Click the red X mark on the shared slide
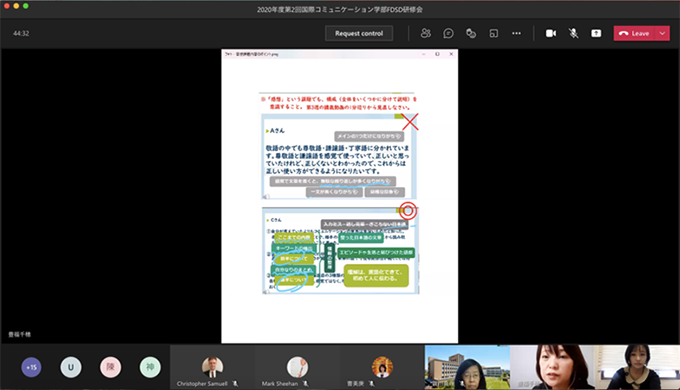The height and width of the screenshot is (390, 680). click(410, 122)
